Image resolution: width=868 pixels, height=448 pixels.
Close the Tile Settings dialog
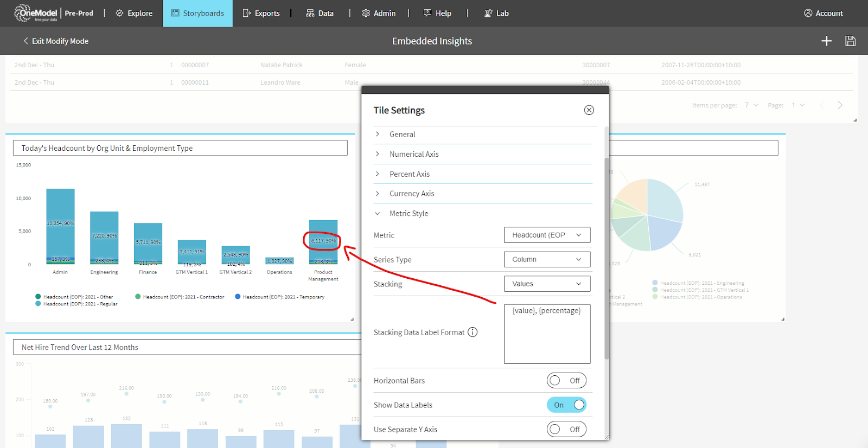[x=589, y=110]
